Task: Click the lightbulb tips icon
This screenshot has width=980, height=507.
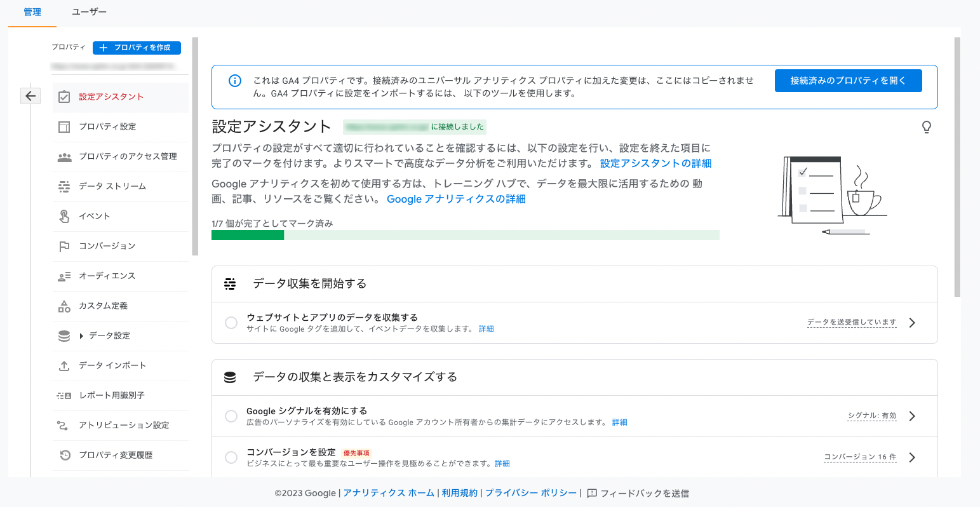Action: [x=927, y=127]
